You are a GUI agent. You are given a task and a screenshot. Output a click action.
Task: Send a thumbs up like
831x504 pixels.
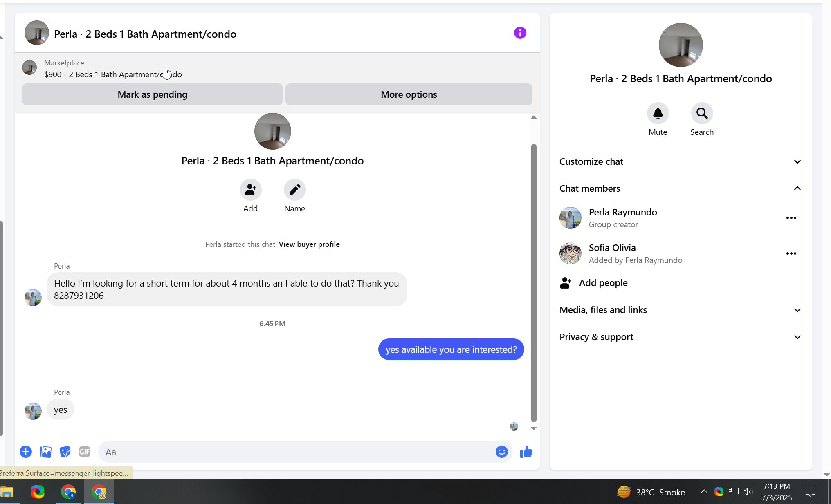[526, 452]
